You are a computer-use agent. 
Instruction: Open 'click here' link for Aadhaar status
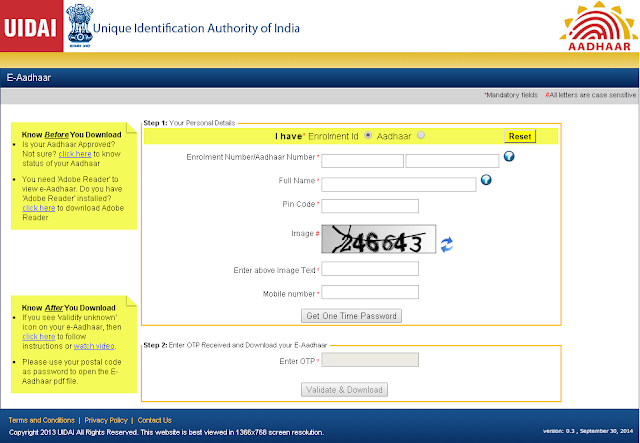(x=75, y=154)
